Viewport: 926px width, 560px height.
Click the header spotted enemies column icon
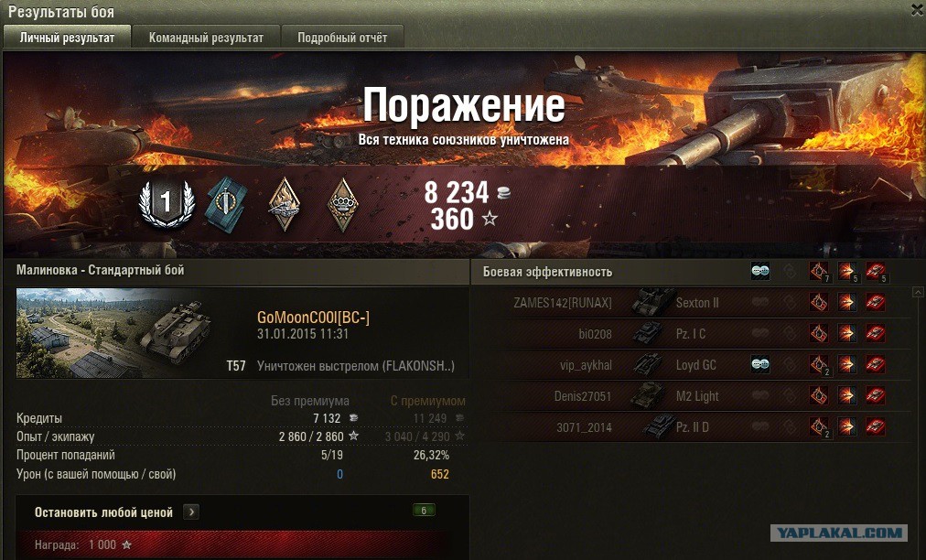point(760,271)
